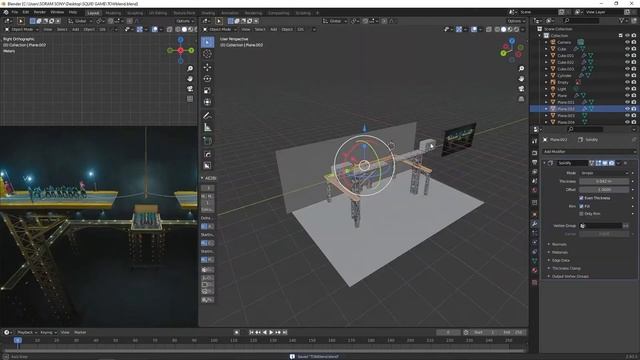Screen dimensions: 640x360
Task: Click the zoom magnifier in main viewport
Action: coord(521,69)
